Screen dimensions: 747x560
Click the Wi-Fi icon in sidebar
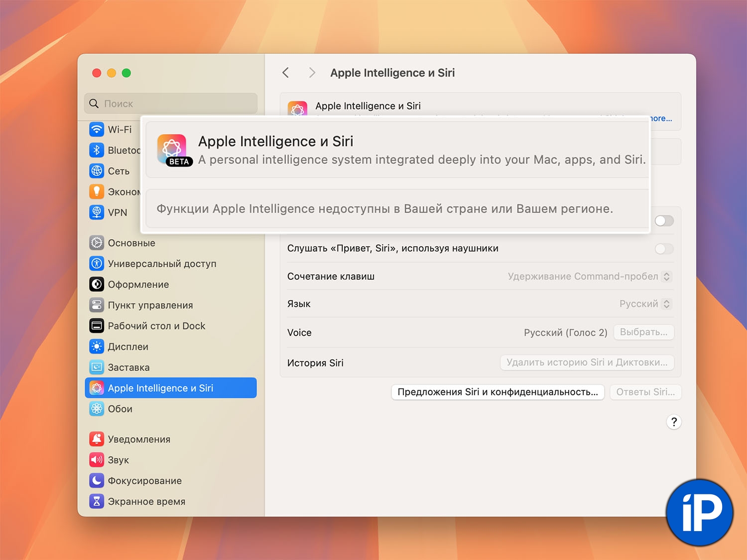pos(97,129)
